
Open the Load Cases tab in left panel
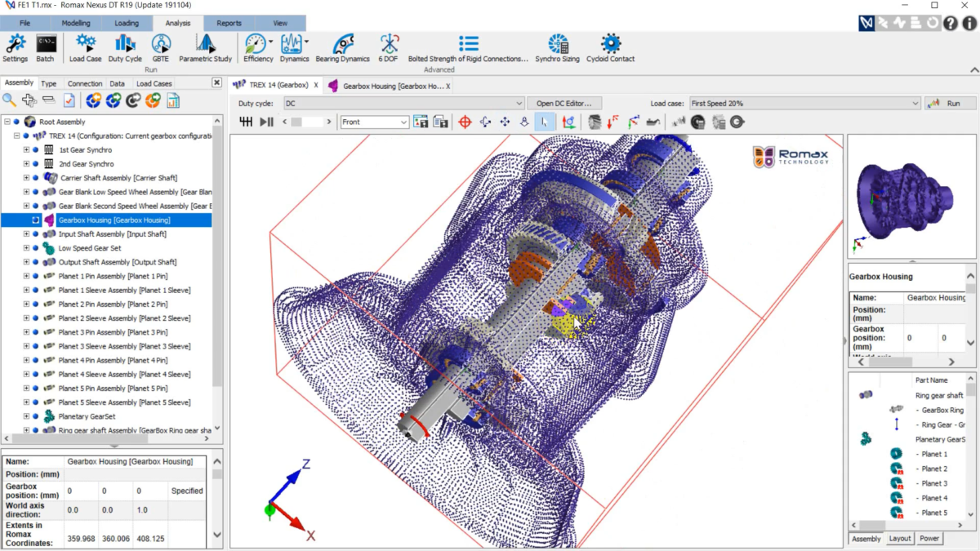(x=154, y=83)
